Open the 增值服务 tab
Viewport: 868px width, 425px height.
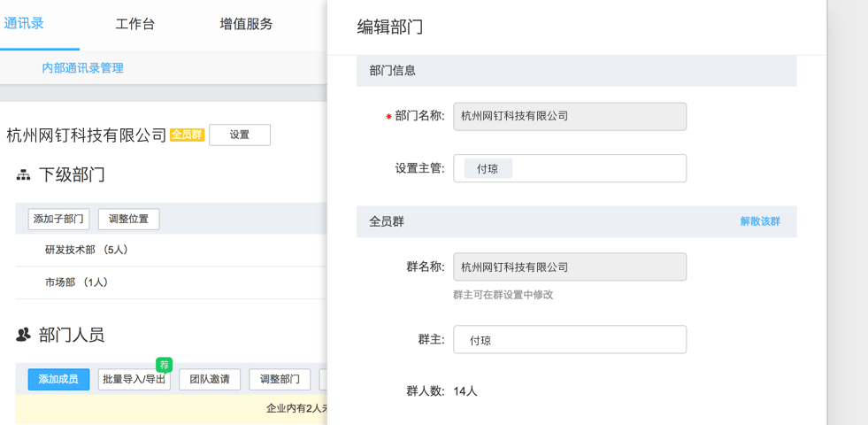pos(246,25)
